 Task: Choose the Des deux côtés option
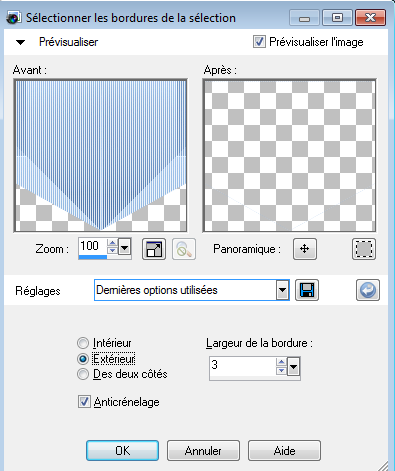pos(83,374)
